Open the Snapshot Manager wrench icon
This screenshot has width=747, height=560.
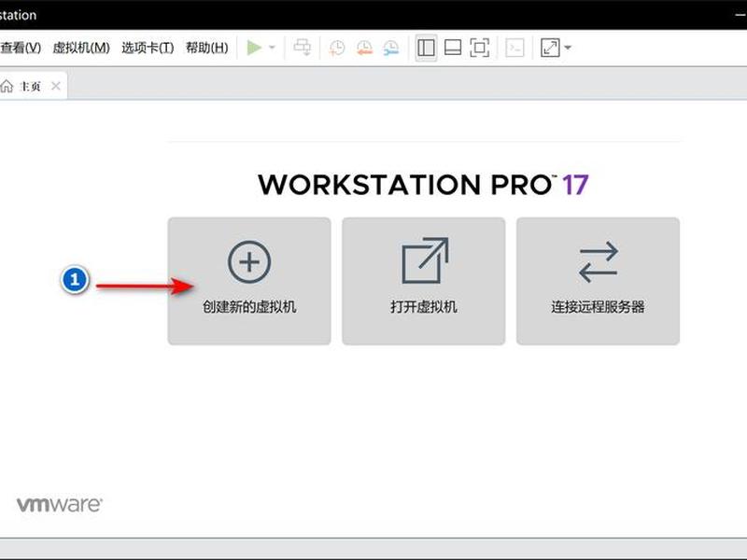391,48
